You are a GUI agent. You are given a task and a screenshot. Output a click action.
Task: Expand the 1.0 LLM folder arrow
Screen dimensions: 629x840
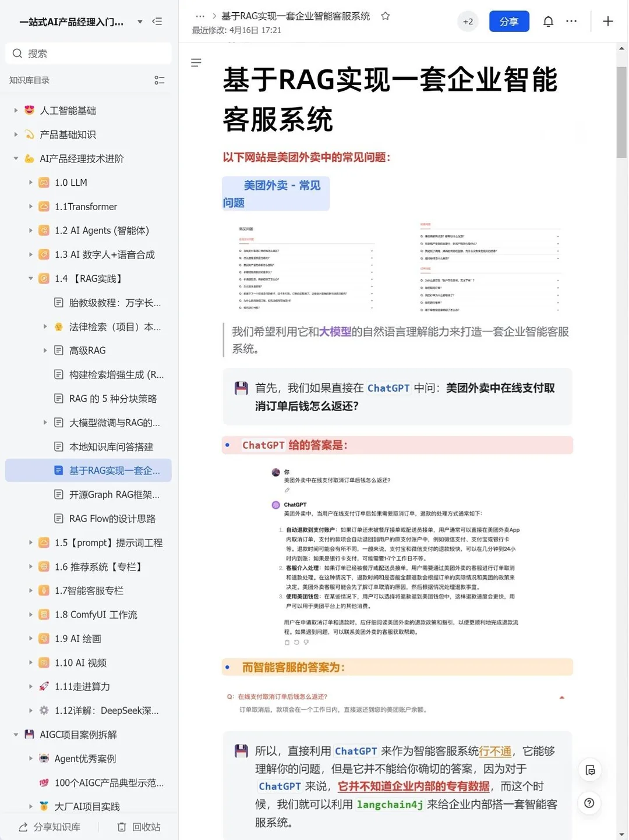point(31,183)
